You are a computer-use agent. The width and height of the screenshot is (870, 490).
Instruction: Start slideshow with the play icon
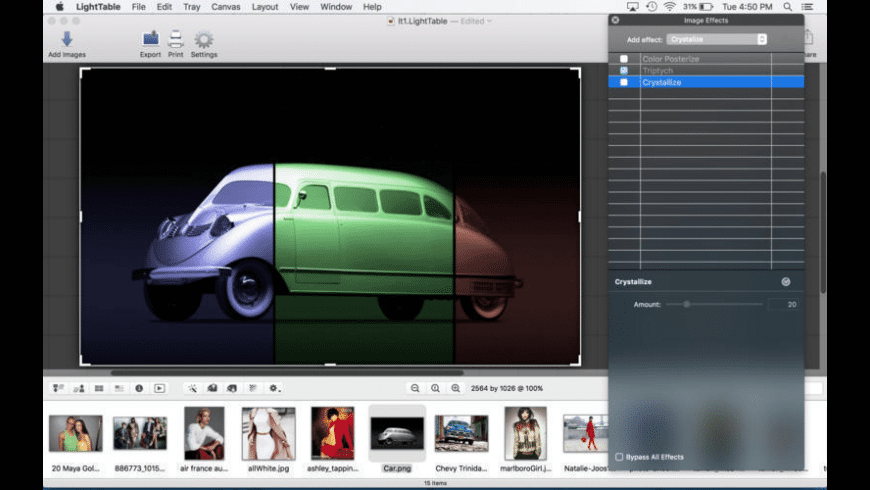coord(160,388)
